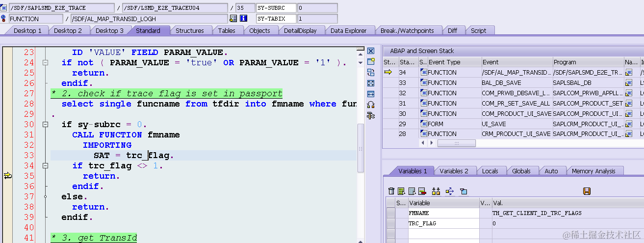Click the delete row icon with red bar
Image resolution: width=644 pixels, height=243 pixels.
(x=422, y=191)
